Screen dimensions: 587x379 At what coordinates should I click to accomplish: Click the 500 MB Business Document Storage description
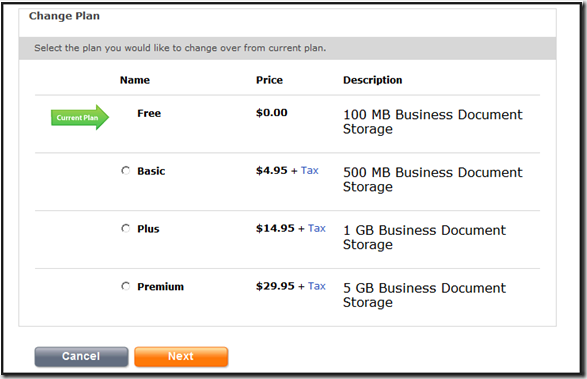(x=433, y=179)
